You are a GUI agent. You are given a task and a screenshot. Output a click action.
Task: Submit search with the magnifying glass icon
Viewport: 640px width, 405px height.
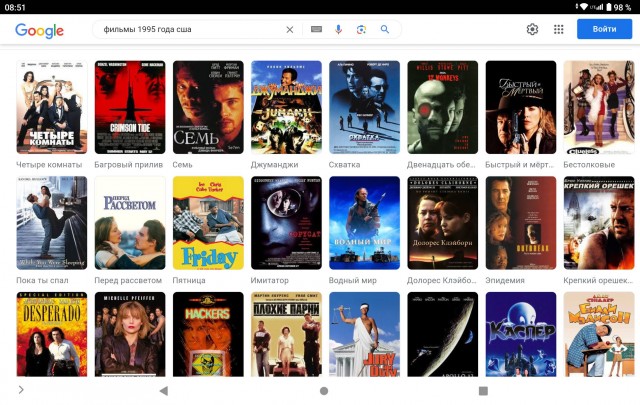[384, 29]
